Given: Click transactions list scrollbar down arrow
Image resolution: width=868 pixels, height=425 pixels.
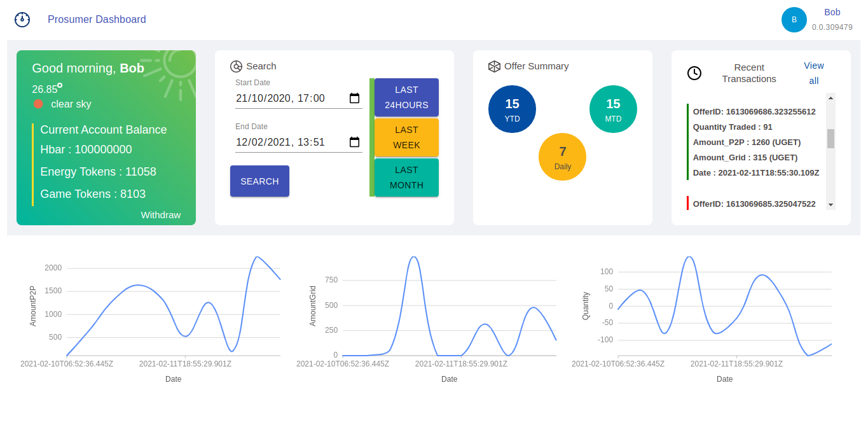Looking at the screenshot, I should pos(830,205).
